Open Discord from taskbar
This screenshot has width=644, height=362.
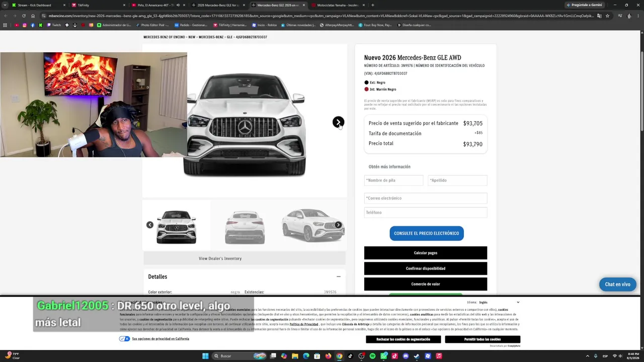click(x=406, y=356)
